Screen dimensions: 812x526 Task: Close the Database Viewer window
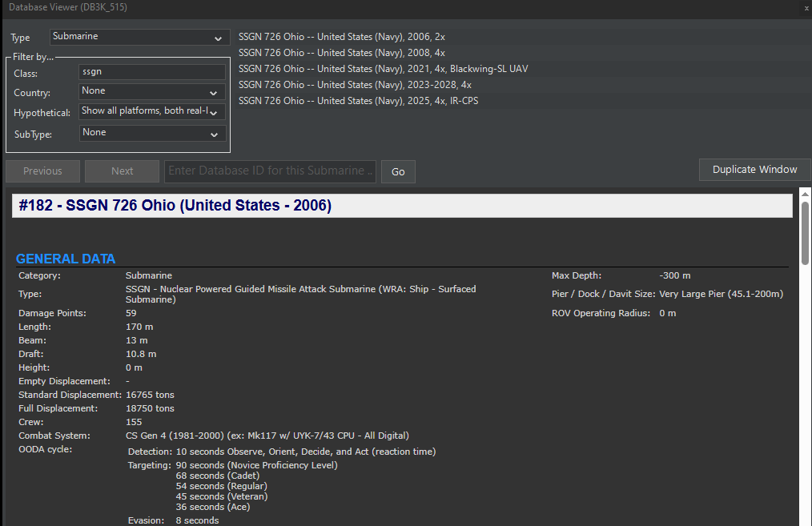(x=807, y=8)
